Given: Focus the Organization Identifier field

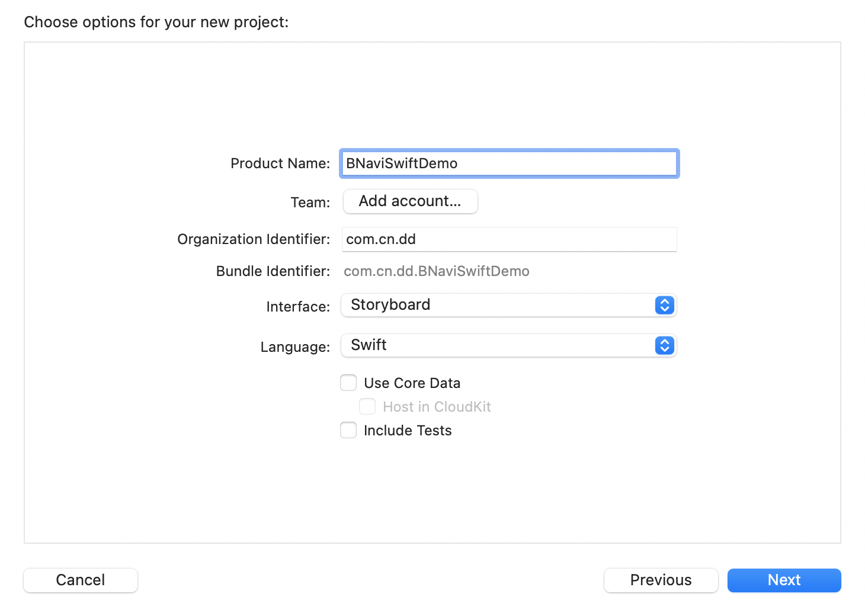Looking at the screenshot, I should click(508, 239).
